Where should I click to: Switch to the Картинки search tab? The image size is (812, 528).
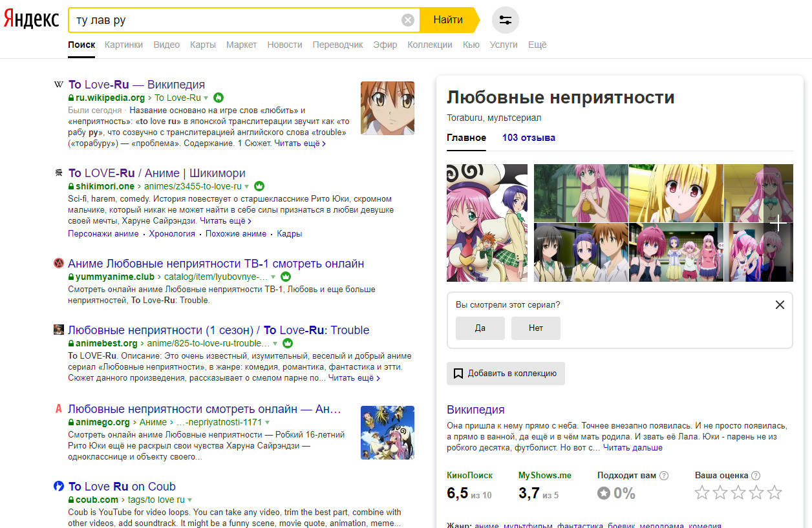click(x=123, y=45)
